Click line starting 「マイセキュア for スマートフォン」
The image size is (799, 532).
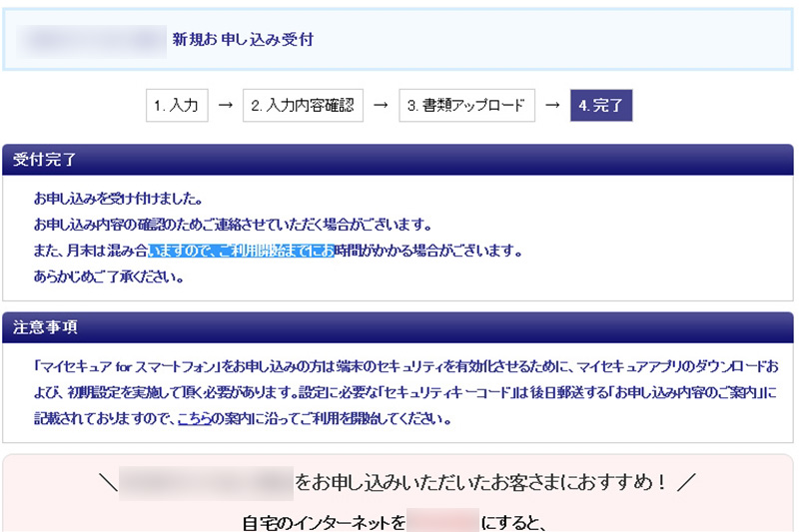406,366
